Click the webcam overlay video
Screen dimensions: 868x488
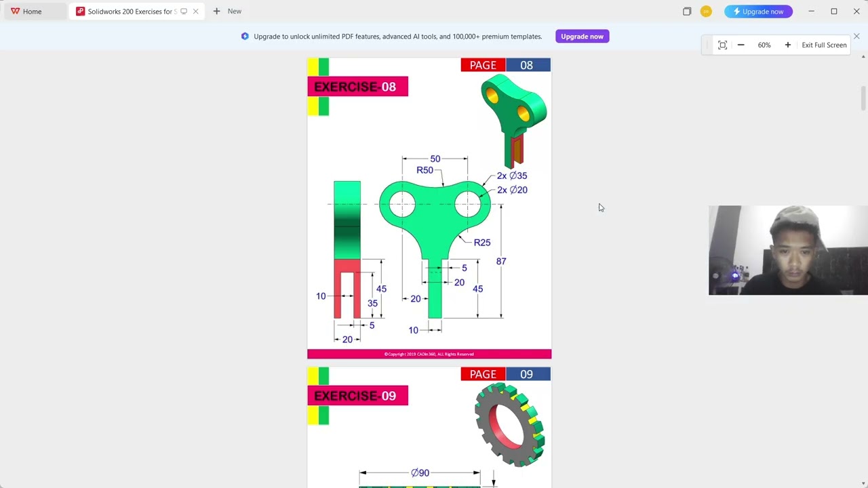pyautogui.click(x=788, y=250)
